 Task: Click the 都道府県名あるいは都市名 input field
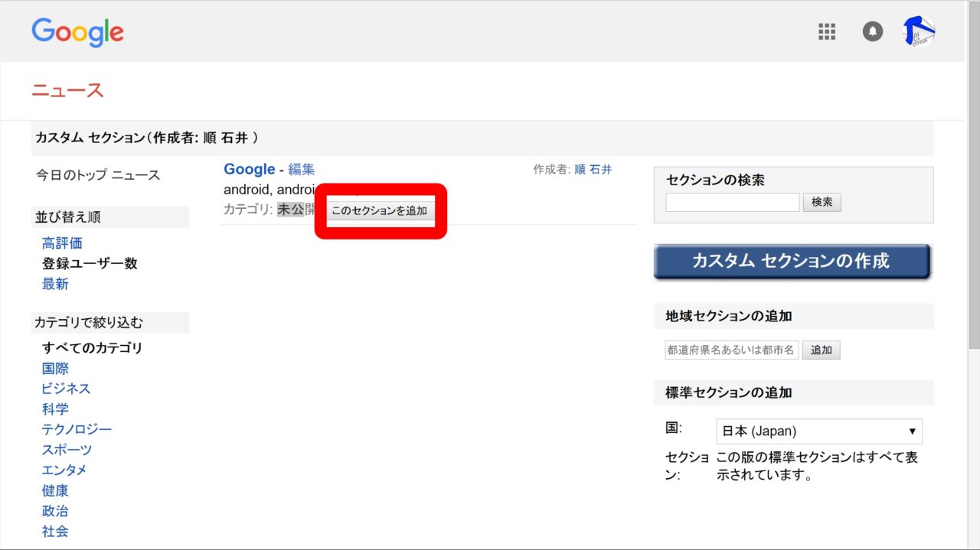[x=732, y=350]
